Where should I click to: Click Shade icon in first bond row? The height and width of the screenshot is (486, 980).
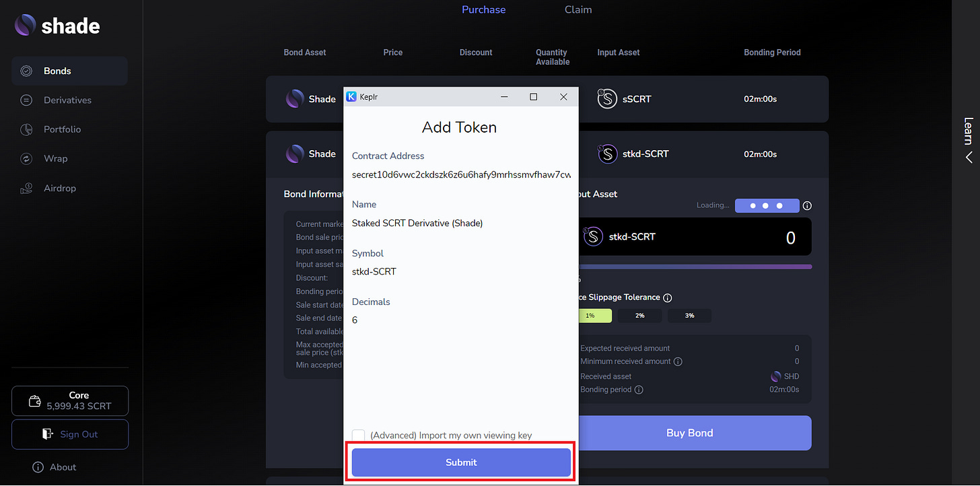point(295,99)
